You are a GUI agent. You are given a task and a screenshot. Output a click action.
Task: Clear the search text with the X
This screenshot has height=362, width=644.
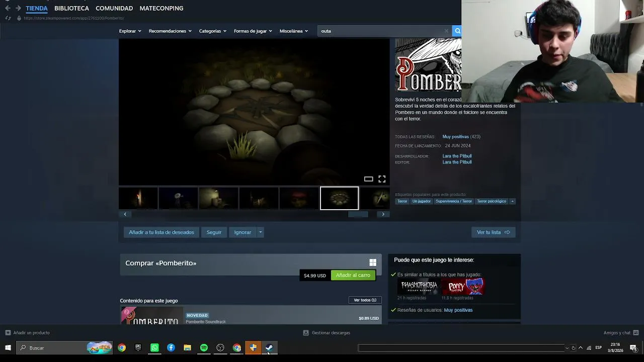coord(446,31)
